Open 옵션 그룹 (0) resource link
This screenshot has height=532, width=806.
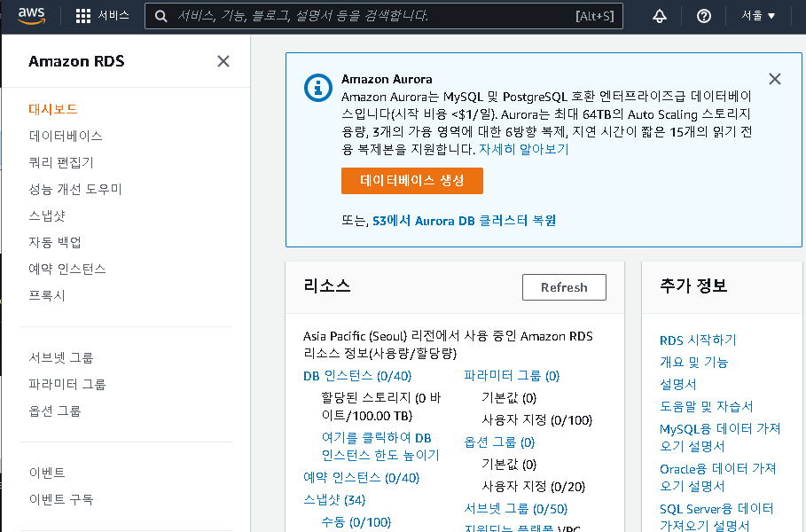tap(499, 442)
